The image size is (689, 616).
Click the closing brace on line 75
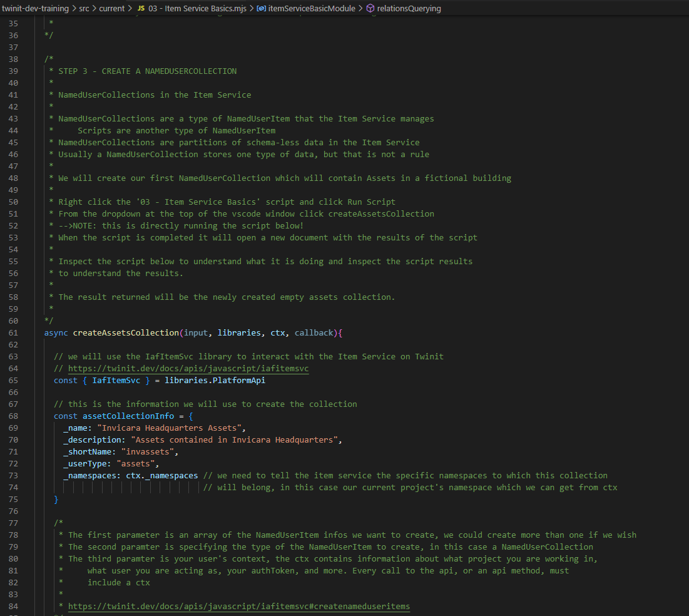tap(56, 500)
